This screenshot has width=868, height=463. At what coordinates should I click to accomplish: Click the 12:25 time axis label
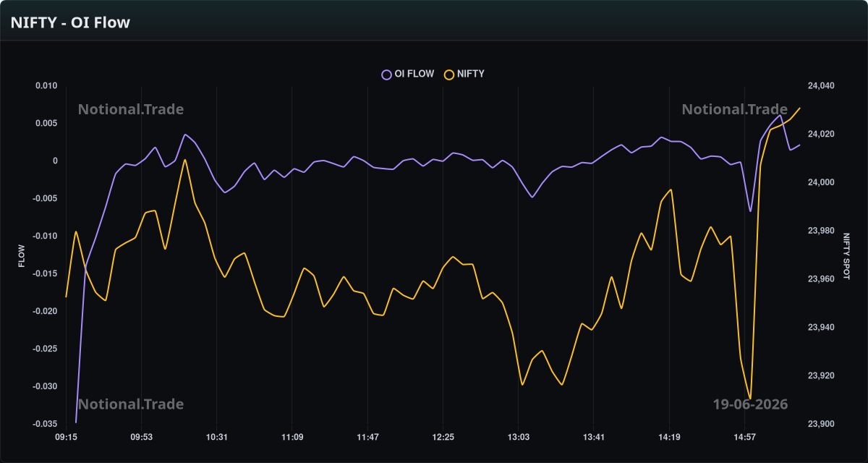pyautogui.click(x=443, y=437)
